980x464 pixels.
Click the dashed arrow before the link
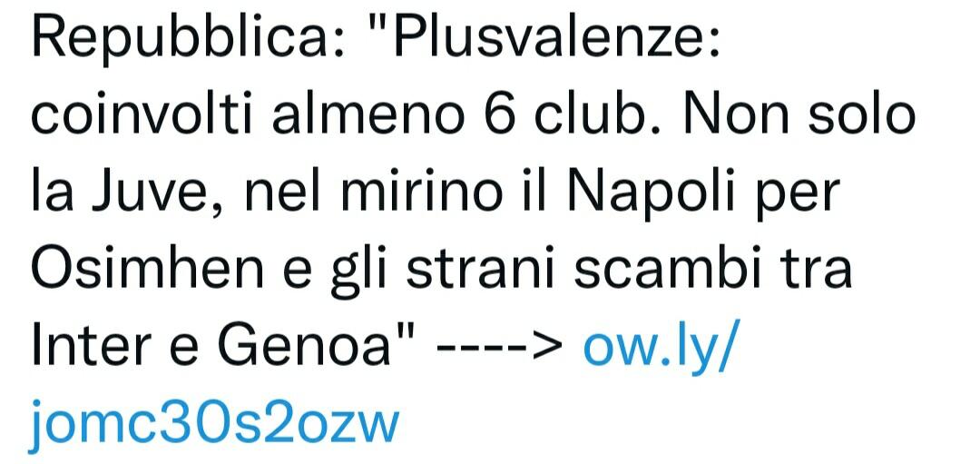[501, 345]
